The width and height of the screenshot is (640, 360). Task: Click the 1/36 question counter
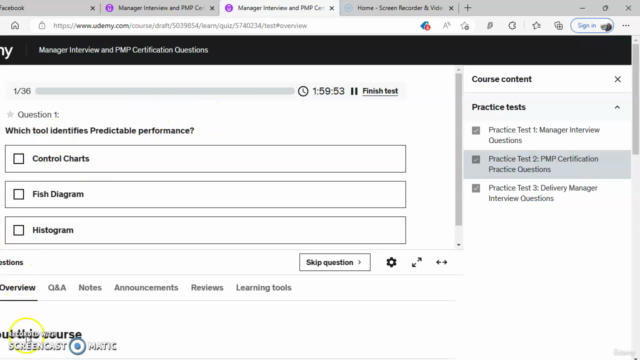[22, 91]
